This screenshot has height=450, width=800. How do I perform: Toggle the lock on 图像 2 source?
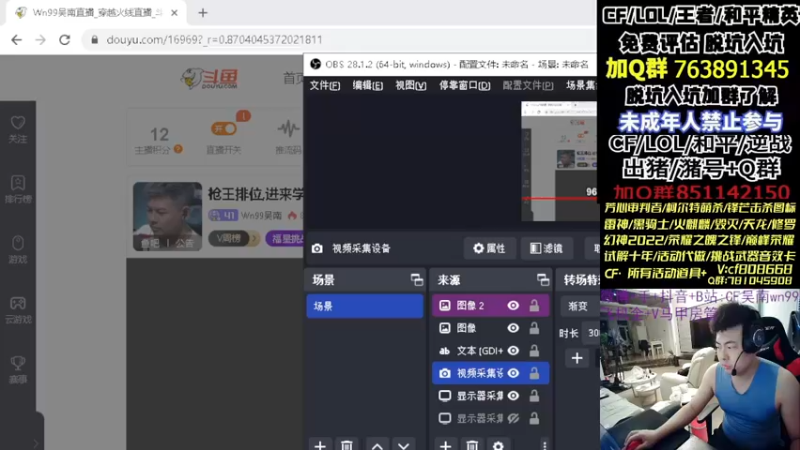click(x=534, y=306)
